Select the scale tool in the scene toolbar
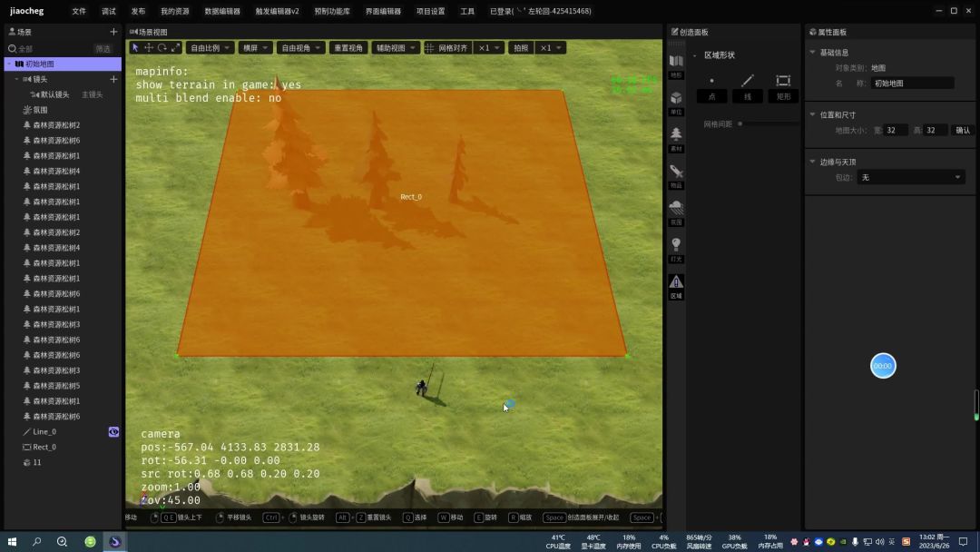Image resolution: width=980 pixels, height=552 pixels. pos(175,47)
